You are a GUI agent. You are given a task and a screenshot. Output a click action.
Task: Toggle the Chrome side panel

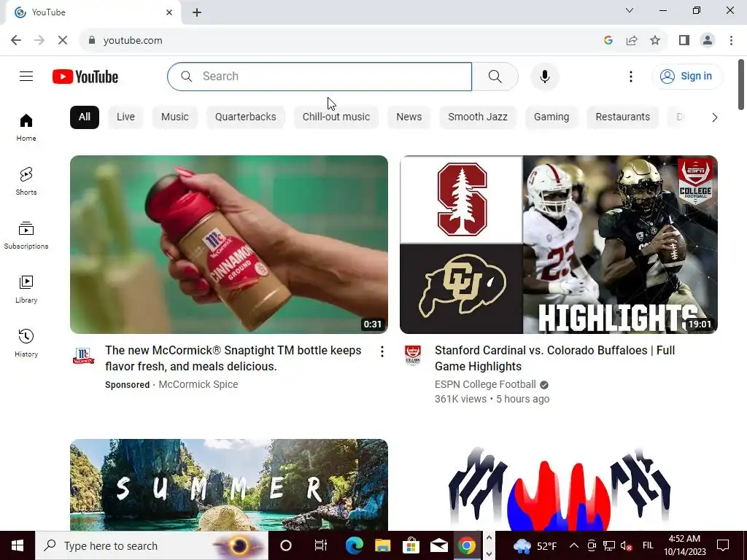point(684,40)
